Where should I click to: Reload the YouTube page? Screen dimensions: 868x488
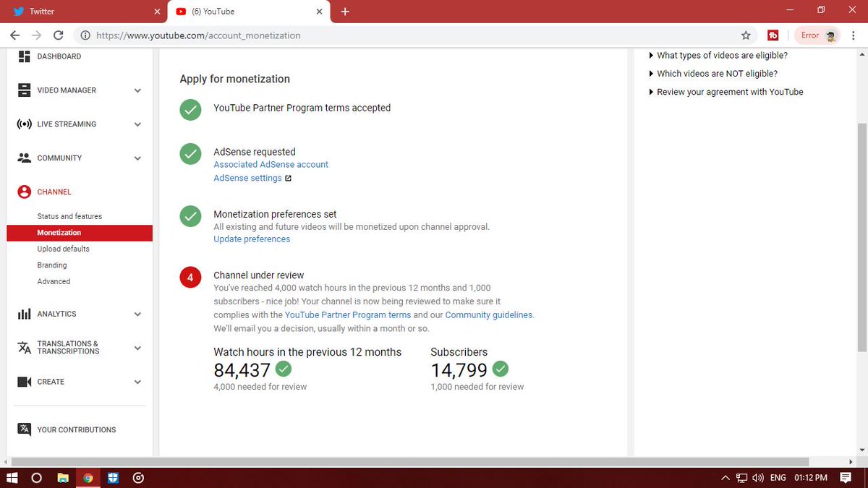pos(58,35)
